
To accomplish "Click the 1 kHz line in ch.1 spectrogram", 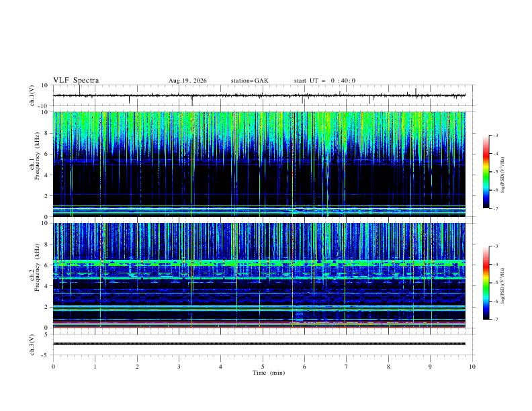I will 259,206.
